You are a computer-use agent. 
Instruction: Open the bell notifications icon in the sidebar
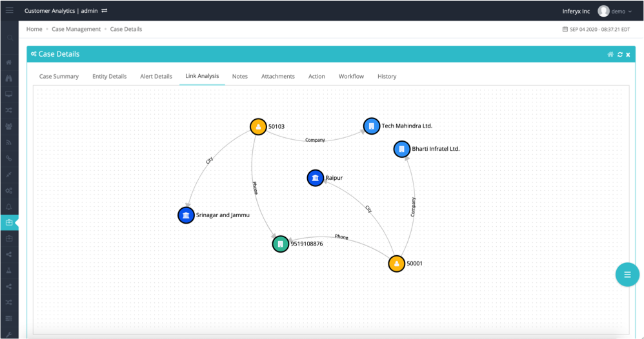(x=9, y=206)
